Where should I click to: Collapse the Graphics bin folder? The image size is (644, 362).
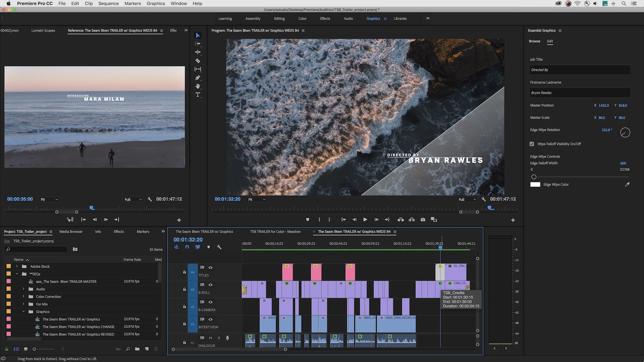[x=23, y=311]
